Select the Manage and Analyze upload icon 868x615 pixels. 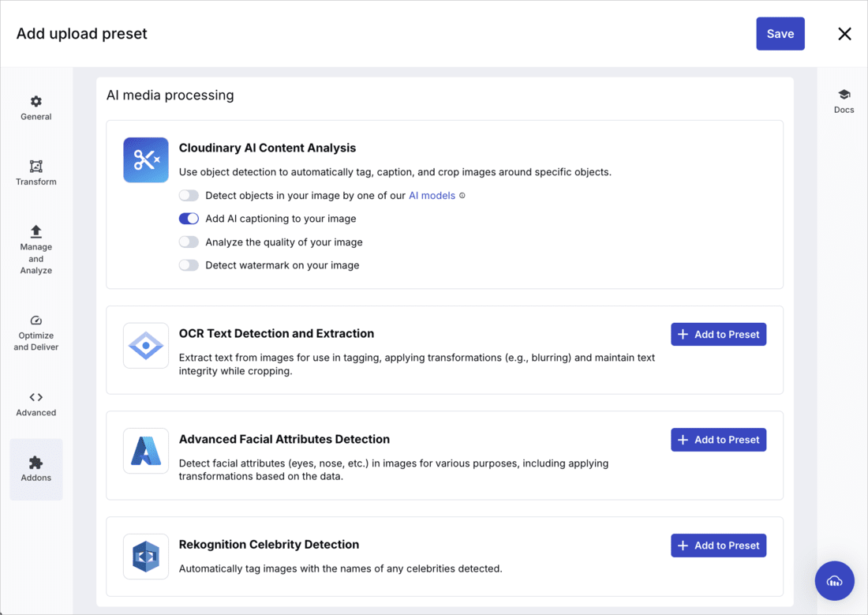36,231
